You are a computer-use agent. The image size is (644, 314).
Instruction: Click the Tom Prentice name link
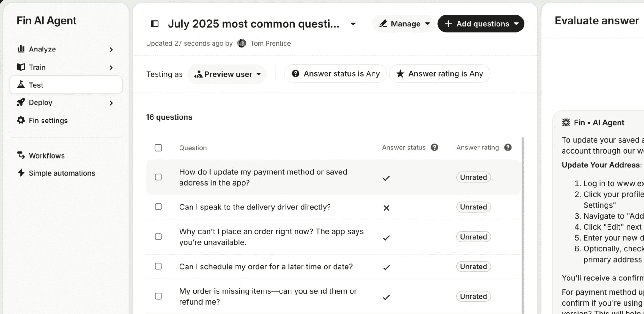tap(270, 43)
